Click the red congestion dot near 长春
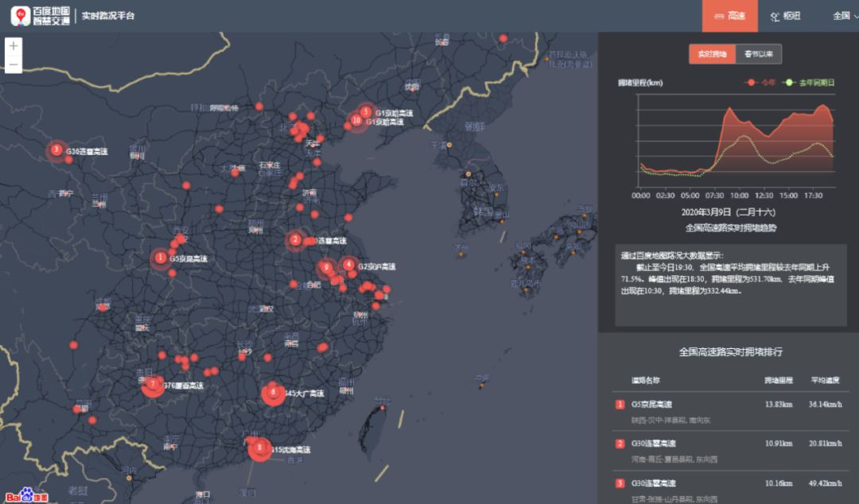The image size is (859, 504). (503, 38)
